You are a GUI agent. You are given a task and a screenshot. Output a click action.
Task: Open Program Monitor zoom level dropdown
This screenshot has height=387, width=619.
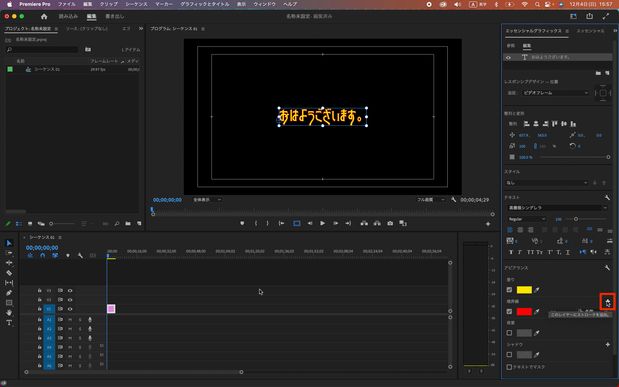[x=207, y=200]
